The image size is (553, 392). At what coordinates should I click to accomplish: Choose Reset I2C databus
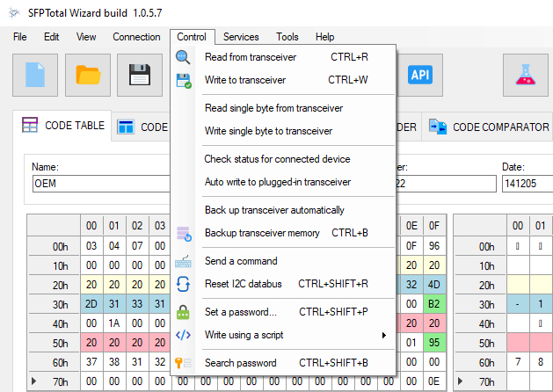pos(283,284)
